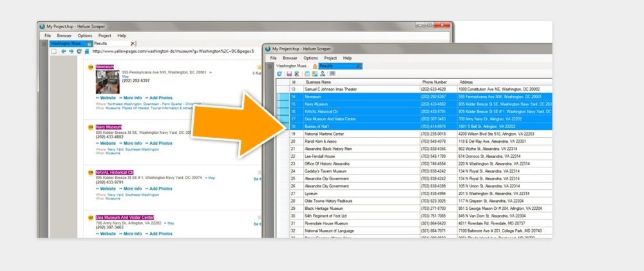The width and height of the screenshot is (644, 271).
Task: Click the yellowpages URL address field
Action: [x=167, y=51]
